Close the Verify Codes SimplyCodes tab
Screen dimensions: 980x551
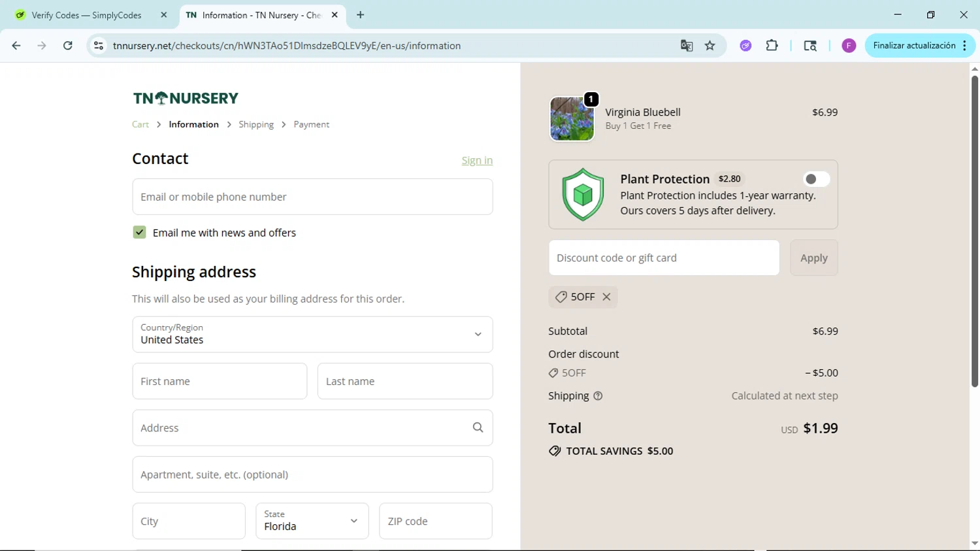pos(164,15)
